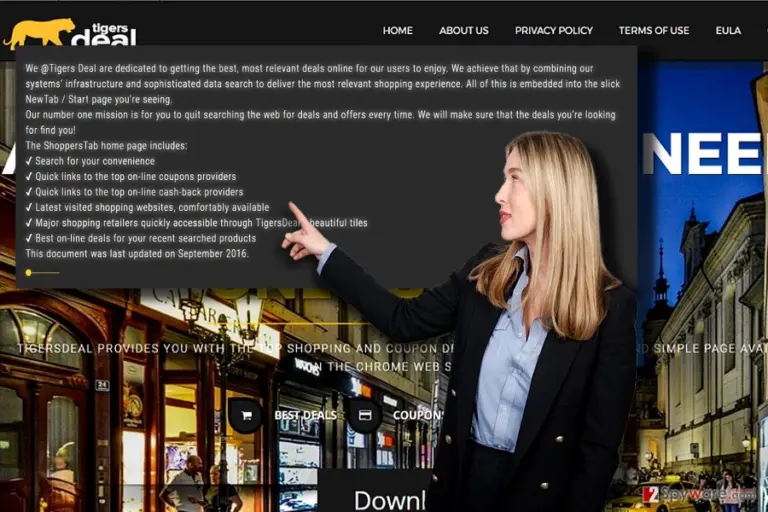Select 'The ShoppersTab home page includes:' line
768x512 pixels.
click(x=106, y=146)
